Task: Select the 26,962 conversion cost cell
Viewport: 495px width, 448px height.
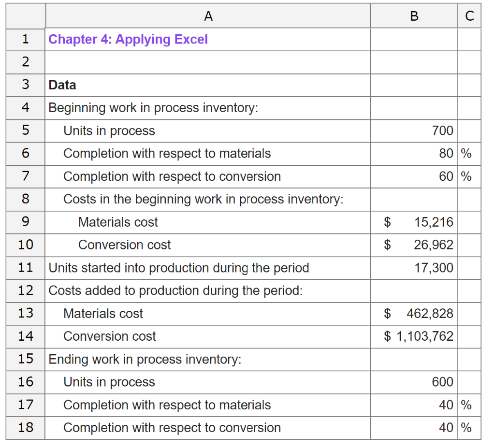Action: pyautogui.click(x=414, y=245)
